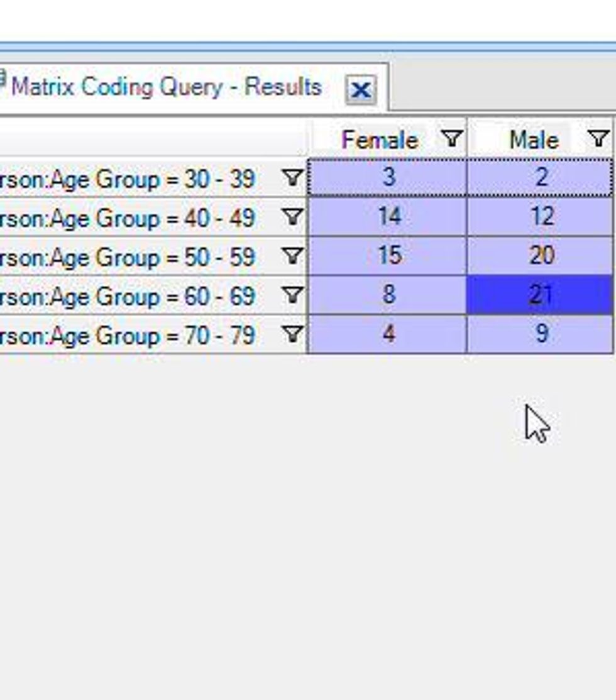Close the Matrix Coding Query Results tab
Image resolution: width=616 pixels, height=700 pixels.
coord(361,90)
